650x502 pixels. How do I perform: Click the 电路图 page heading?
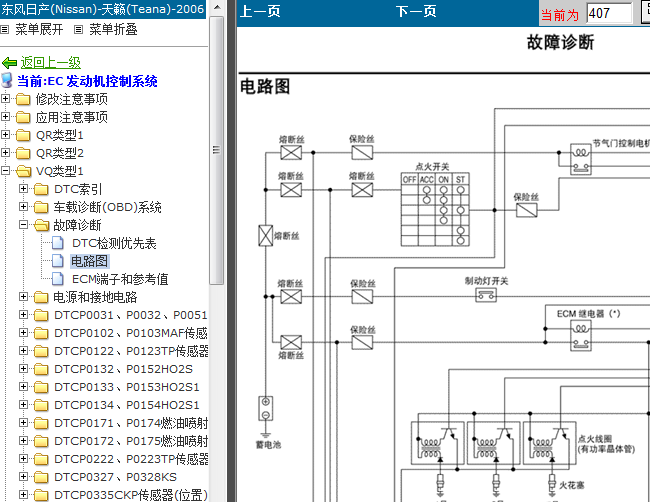pos(265,87)
